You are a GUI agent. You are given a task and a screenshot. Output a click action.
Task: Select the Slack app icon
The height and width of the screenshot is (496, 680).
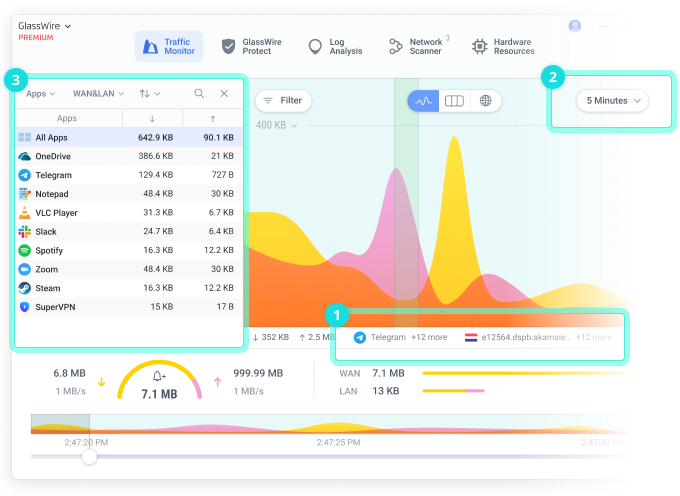point(24,232)
